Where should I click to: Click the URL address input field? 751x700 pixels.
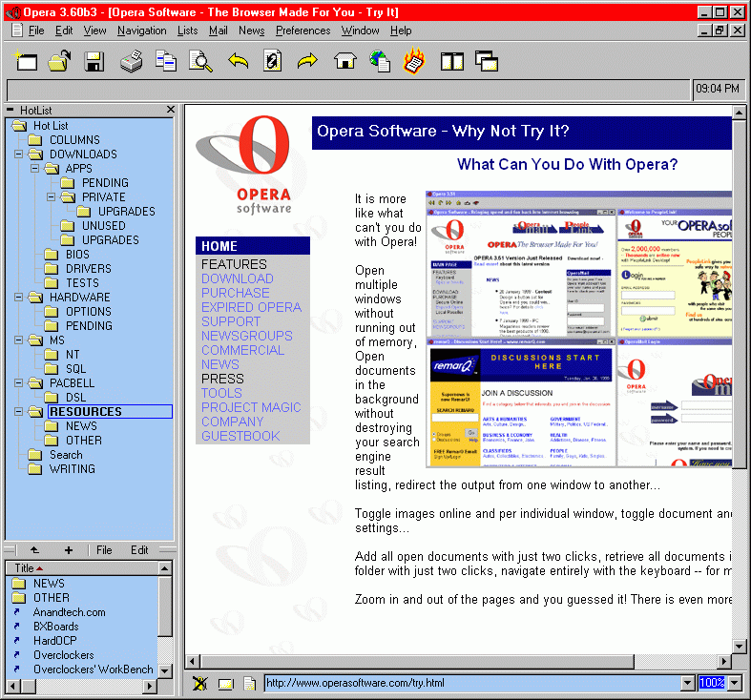468,683
